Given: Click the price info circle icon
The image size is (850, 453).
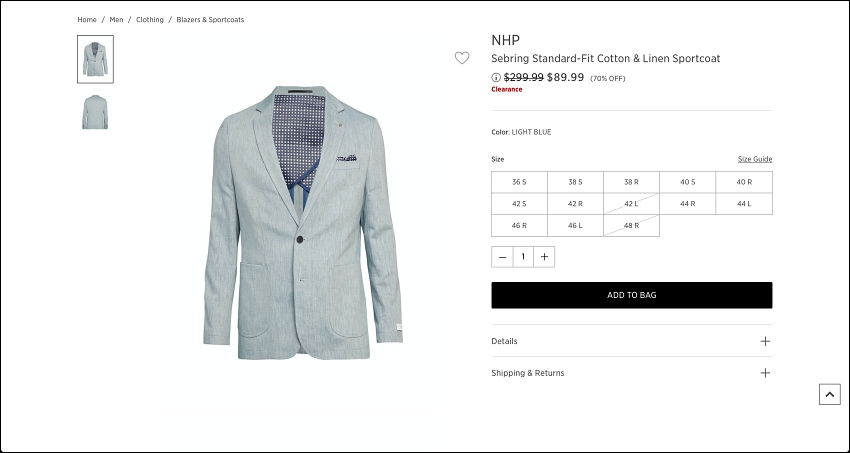Looking at the screenshot, I should [496, 77].
